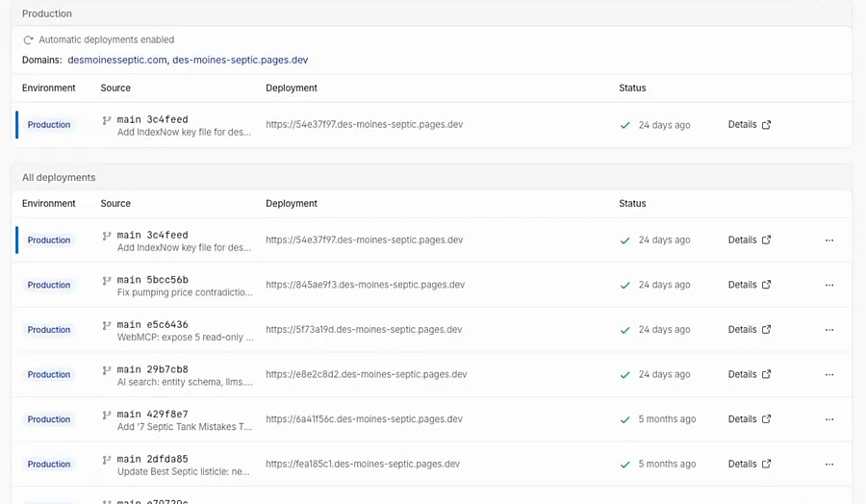Click the Production badge in the 5bcc56b row
The width and height of the screenshot is (866, 504).
coord(49,285)
